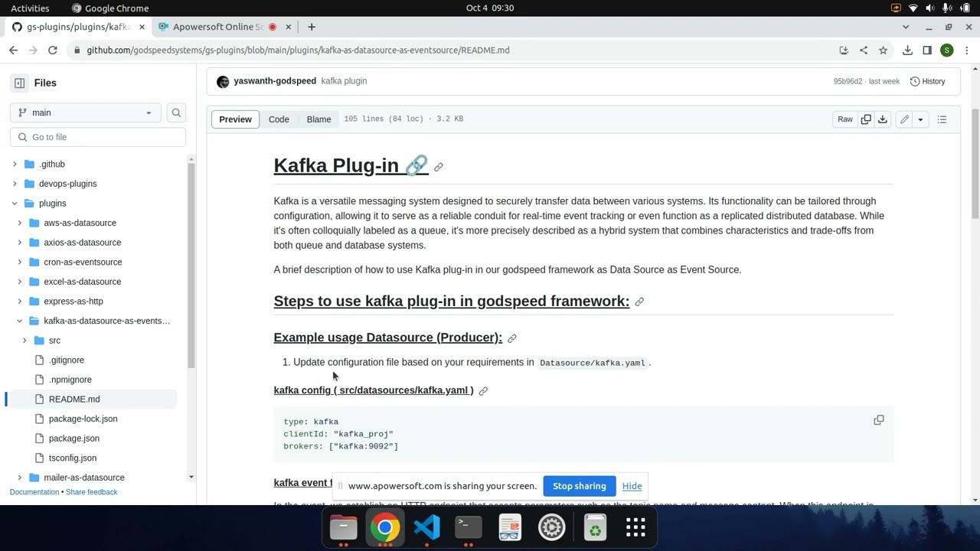Copy raw file contents icon
Screen dimensions: 980x551
pos(866,119)
